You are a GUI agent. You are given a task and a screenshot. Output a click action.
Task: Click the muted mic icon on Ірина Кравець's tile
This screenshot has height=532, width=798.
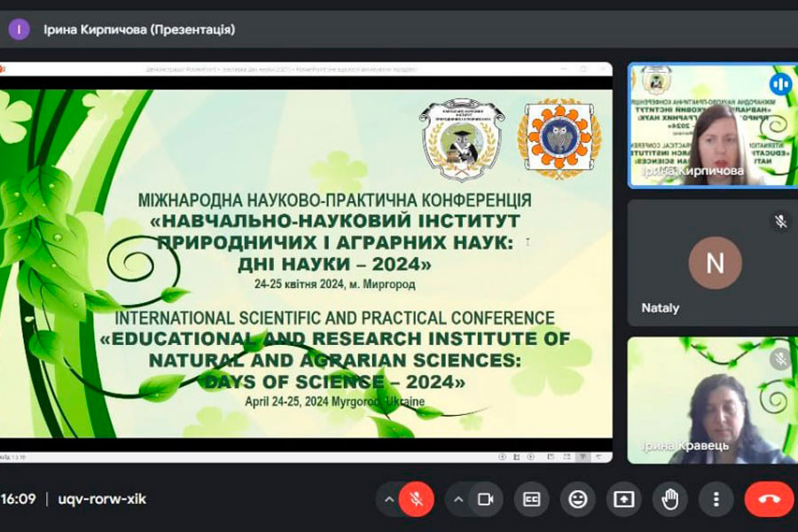pos(780,358)
